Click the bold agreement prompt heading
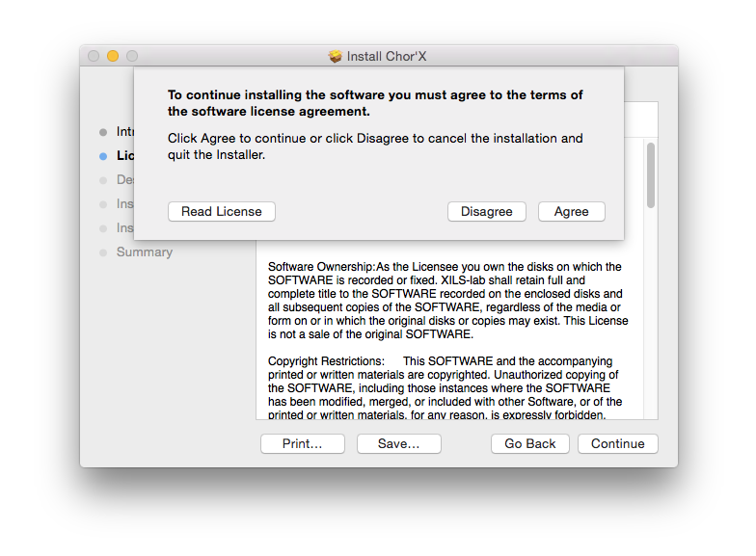The image size is (756, 556). pos(375,103)
